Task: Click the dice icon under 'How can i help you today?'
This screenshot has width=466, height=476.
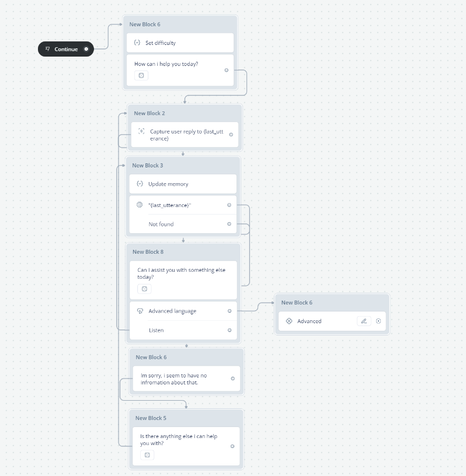Action: (141, 76)
